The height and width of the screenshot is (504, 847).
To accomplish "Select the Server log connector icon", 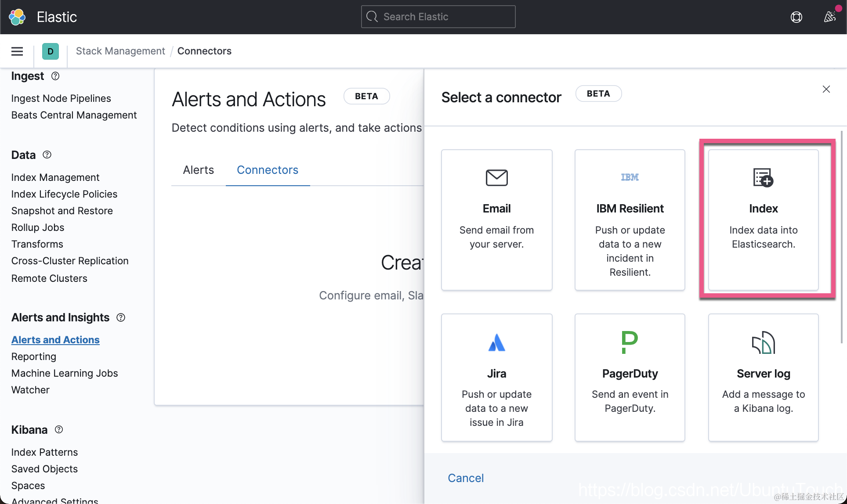I will [x=763, y=343].
